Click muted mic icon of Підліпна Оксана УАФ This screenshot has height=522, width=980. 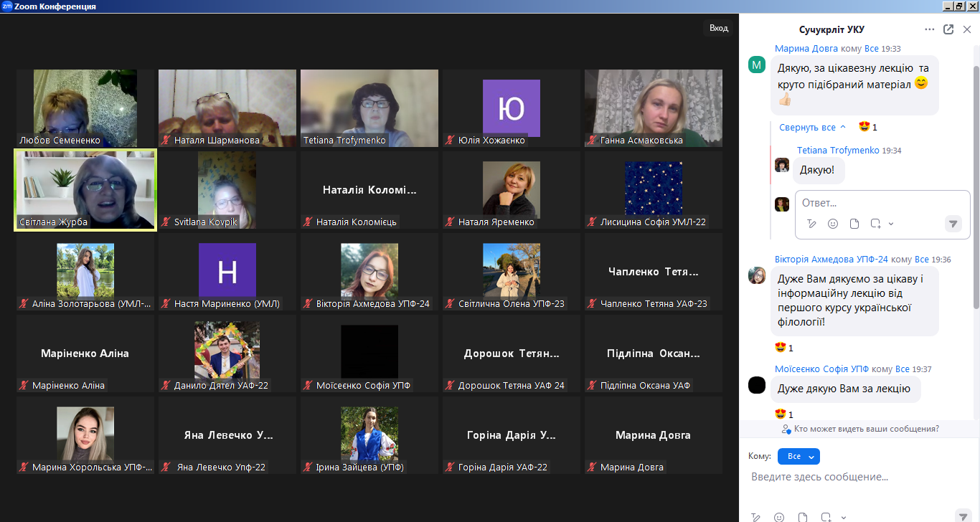pyautogui.click(x=593, y=386)
